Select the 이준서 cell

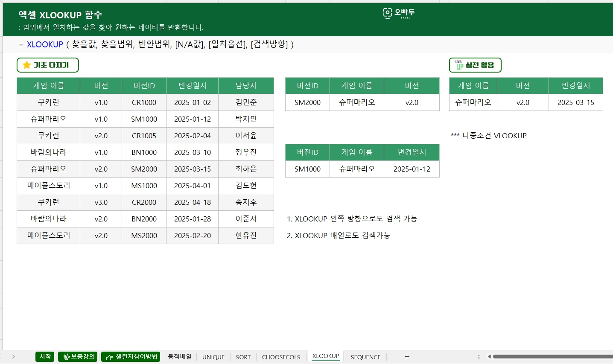[x=246, y=219]
